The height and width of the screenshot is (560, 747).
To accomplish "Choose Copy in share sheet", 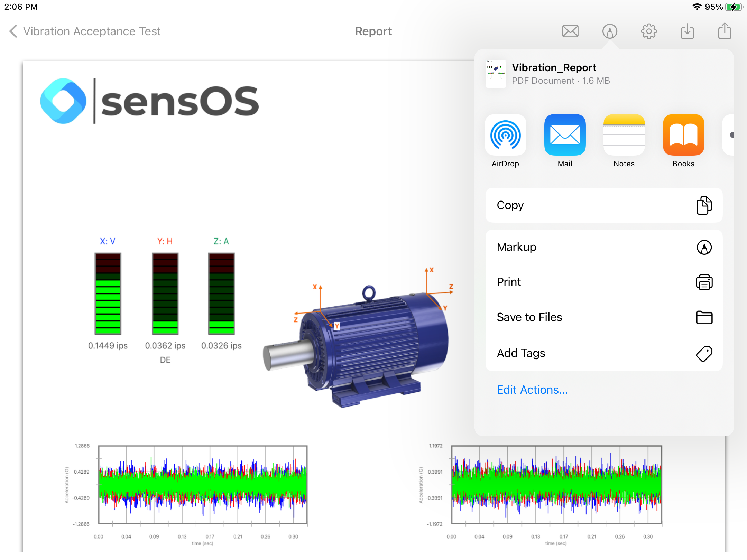I will pos(604,205).
